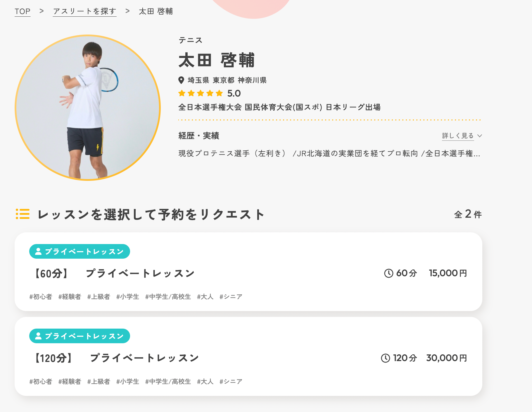Click the five-star rating icons
The width and height of the screenshot is (532, 412).
tap(201, 93)
